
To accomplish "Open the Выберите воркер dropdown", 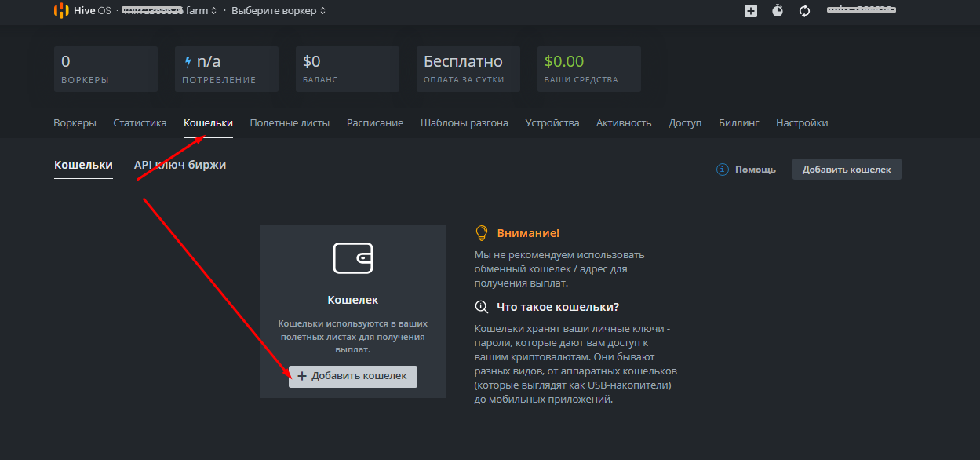I will pos(279,11).
